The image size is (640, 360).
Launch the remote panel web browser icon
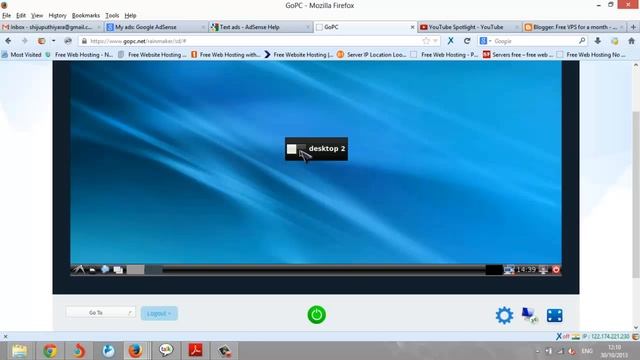tap(105, 269)
